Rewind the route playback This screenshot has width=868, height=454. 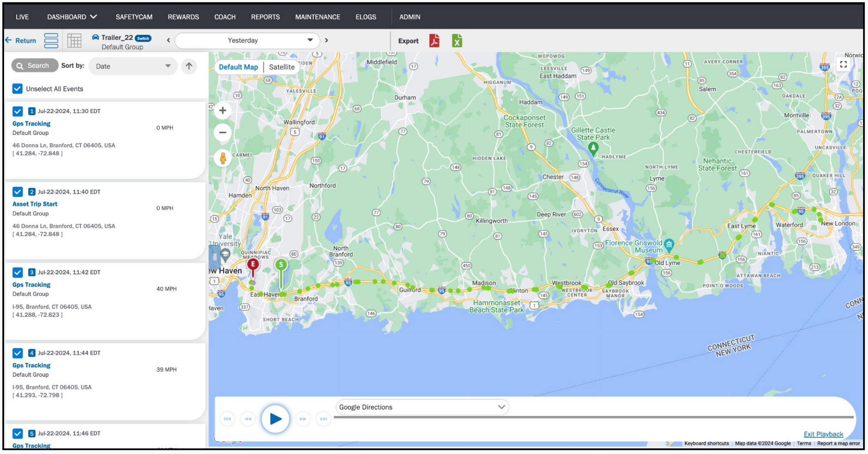point(248,419)
